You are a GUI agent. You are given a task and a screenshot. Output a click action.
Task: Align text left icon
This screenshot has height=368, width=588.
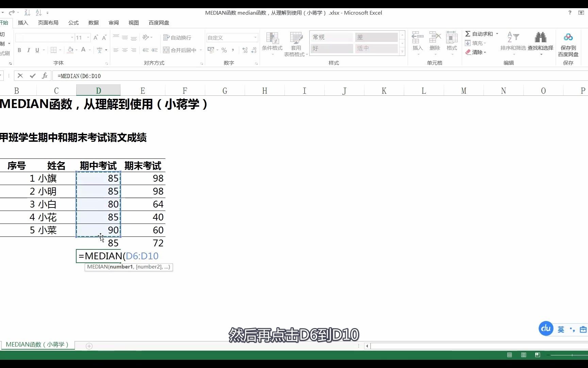pos(116,50)
